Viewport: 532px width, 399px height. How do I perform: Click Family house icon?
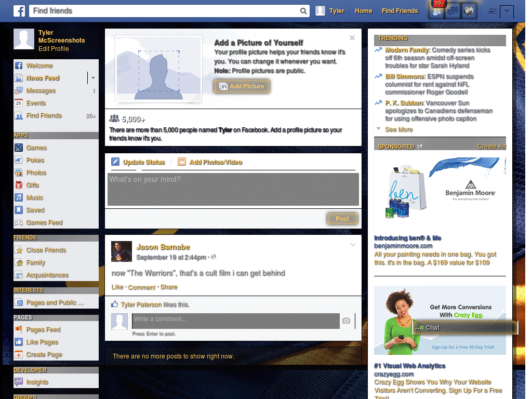(x=19, y=262)
